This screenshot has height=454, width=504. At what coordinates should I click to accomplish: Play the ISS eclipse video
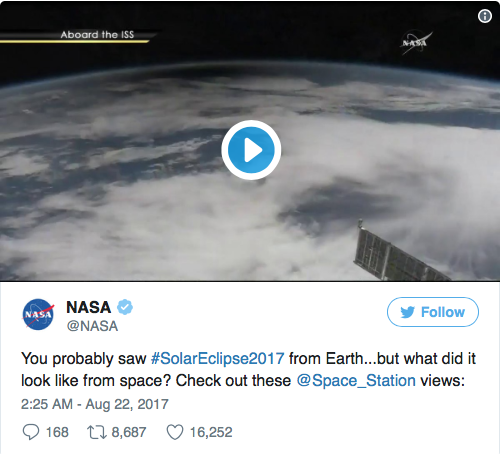[x=251, y=150]
